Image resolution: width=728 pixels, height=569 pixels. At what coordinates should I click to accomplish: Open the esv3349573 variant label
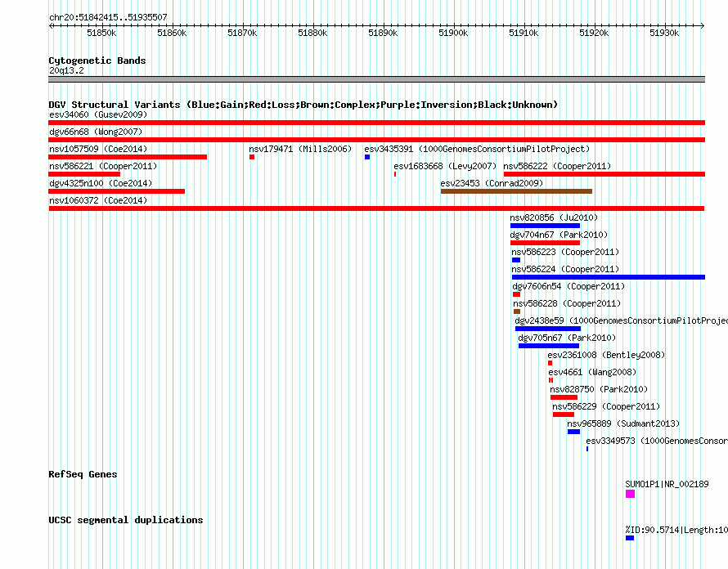(657, 441)
